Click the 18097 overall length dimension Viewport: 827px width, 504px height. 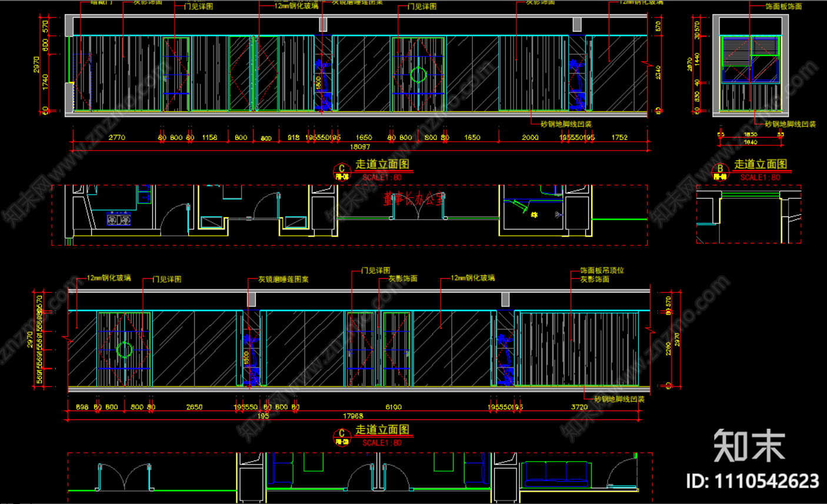[360, 147]
